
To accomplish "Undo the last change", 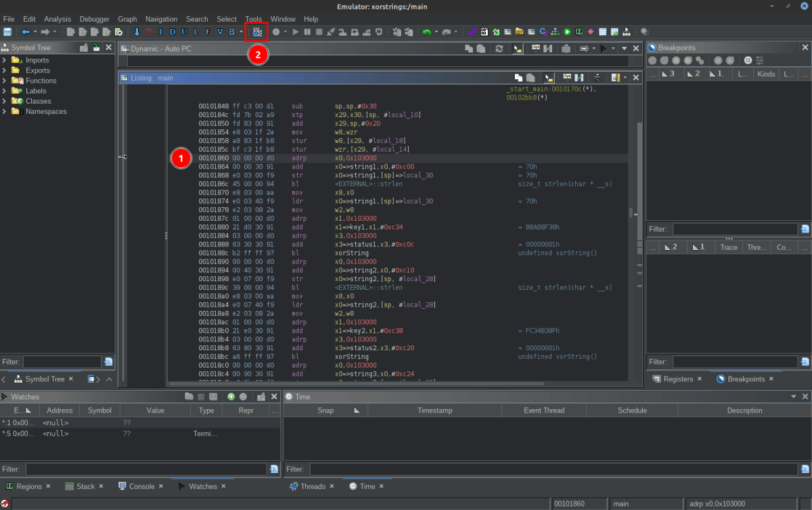I will point(426,32).
